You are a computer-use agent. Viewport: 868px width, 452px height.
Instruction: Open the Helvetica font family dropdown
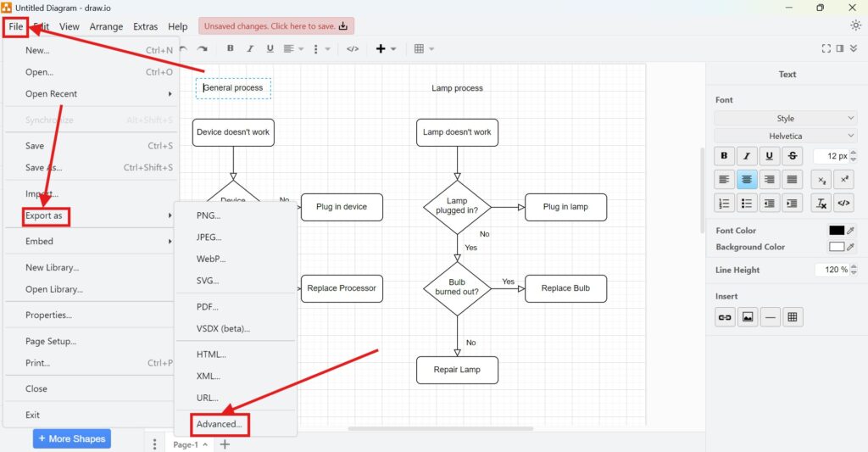[786, 136]
